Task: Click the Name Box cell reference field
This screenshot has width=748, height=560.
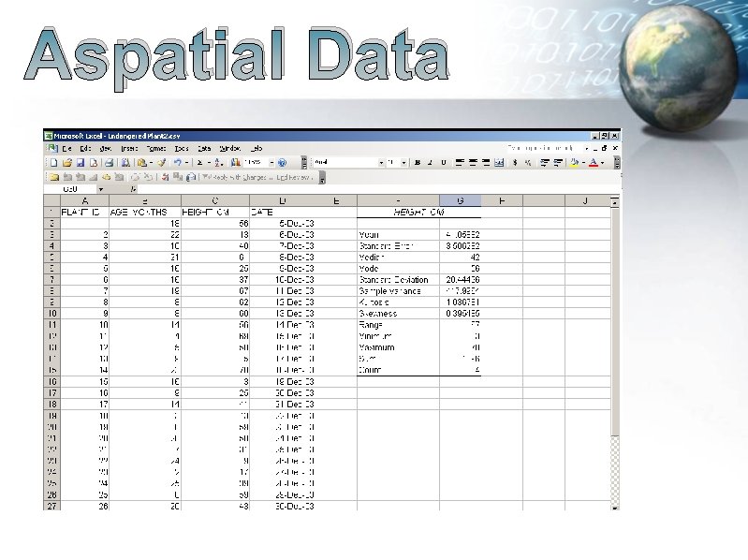Action: pyautogui.click(x=70, y=189)
